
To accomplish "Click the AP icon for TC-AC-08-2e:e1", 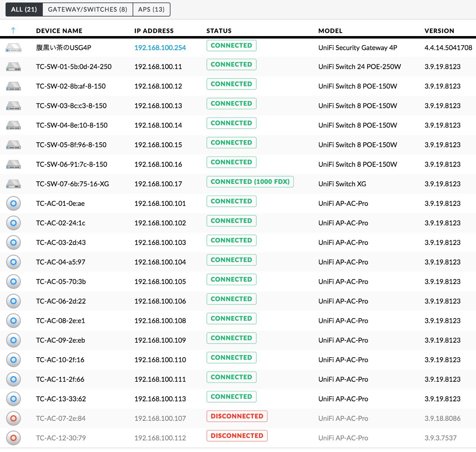I will coord(13,320).
